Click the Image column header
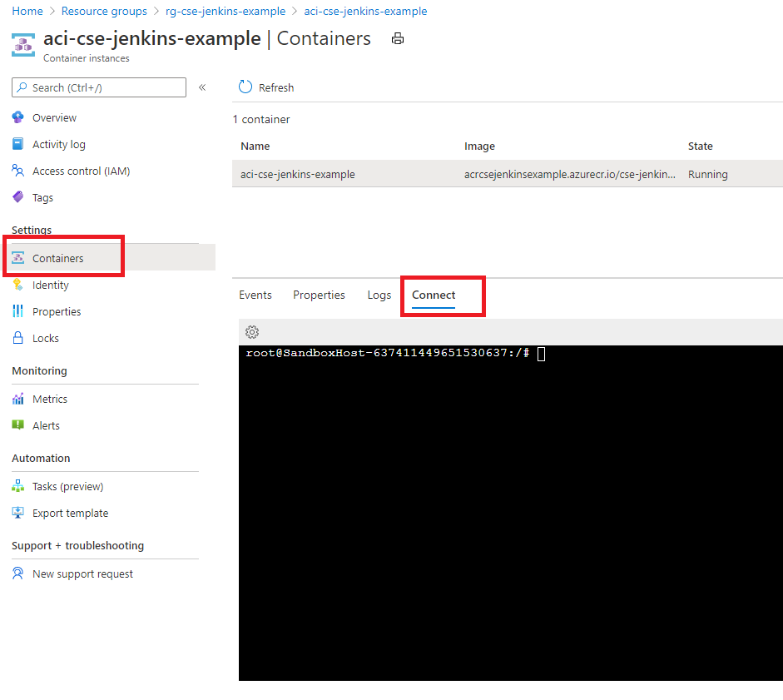Image resolution: width=783 pixels, height=700 pixels. (x=479, y=146)
